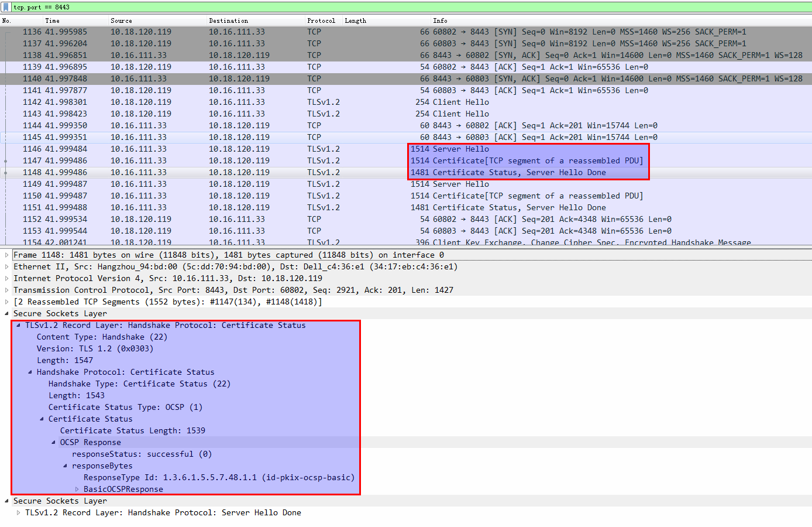
Task: Select packet 1153 ACK row
Action: point(406,231)
